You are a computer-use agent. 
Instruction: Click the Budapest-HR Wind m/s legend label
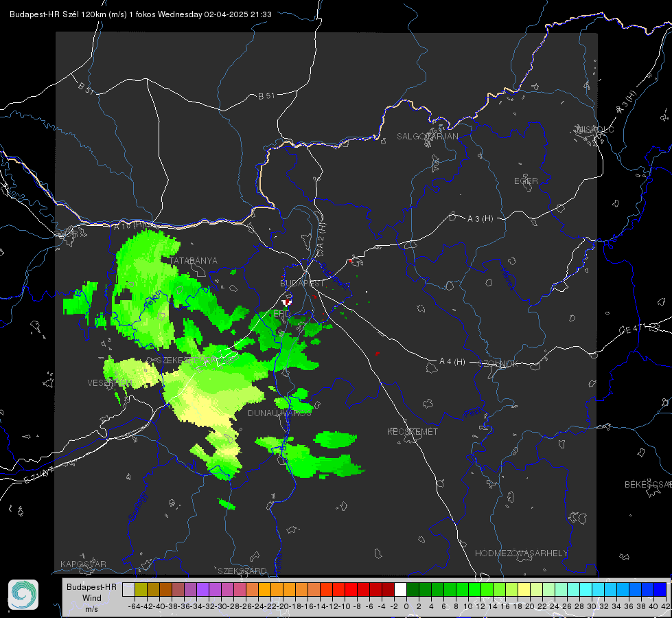(92, 598)
